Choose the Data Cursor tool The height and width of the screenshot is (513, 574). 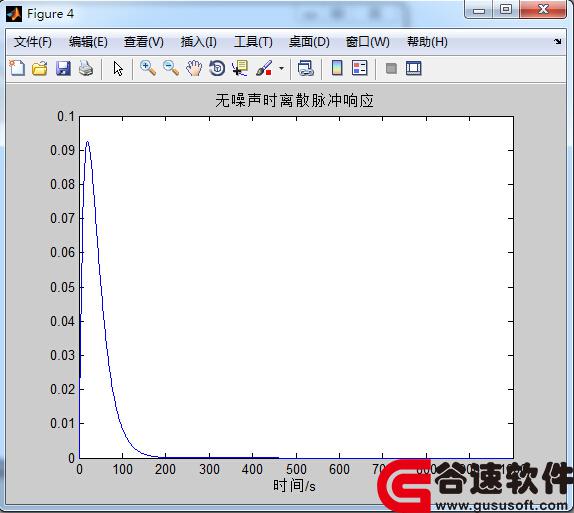coord(240,68)
